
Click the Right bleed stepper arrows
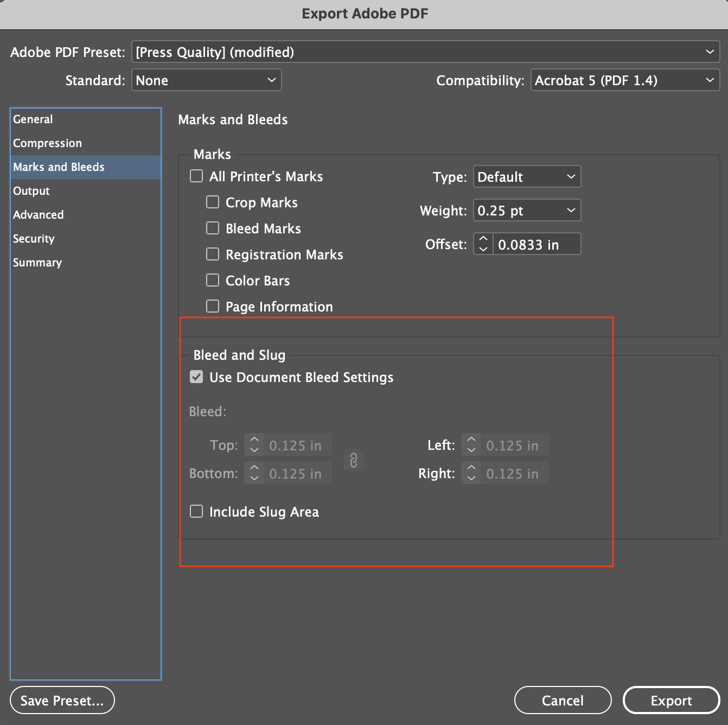470,473
